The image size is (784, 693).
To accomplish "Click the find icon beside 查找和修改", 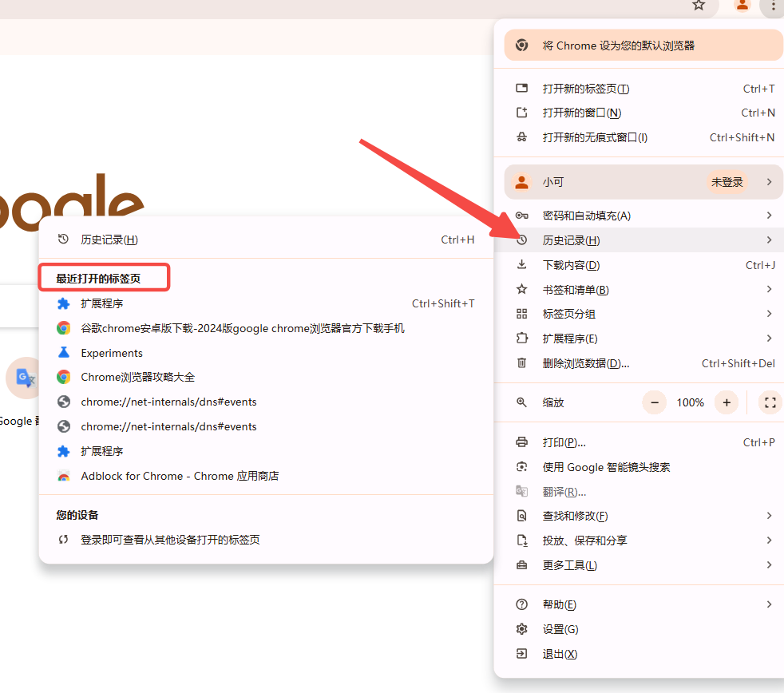I will coord(521,516).
